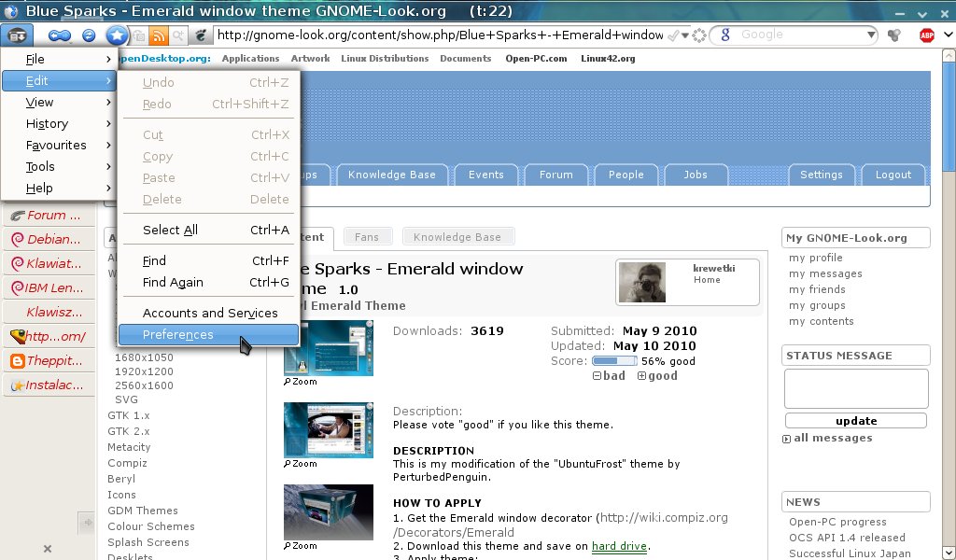956x560 pixels.
Task: Click the X icon at sidebar bottom
Action: coord(48,549)
